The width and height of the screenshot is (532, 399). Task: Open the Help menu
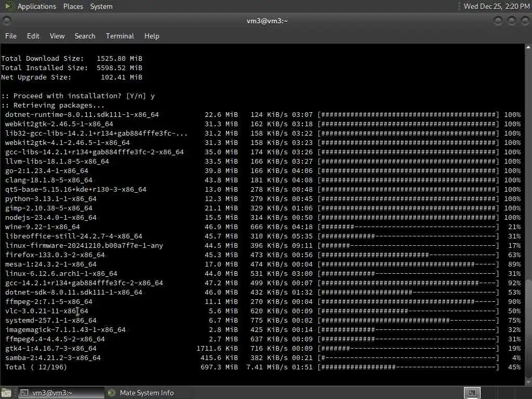tap(152, 36)
